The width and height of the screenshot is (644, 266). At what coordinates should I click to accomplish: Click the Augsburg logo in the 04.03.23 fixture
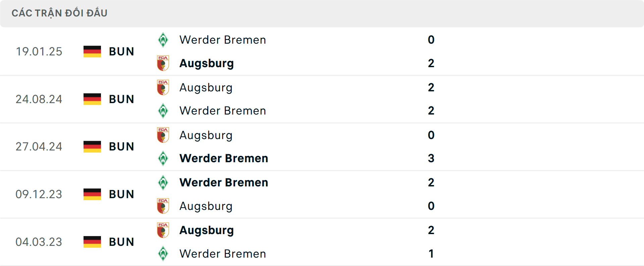point(163,230)
